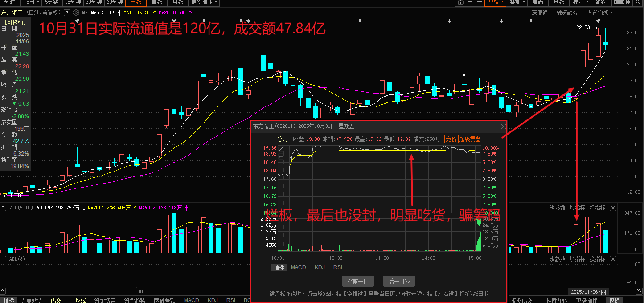This screenshot has height=303, width=644.
Task: Open the help question-mark icon beside 东方精工 title
Action: (67, 13)
